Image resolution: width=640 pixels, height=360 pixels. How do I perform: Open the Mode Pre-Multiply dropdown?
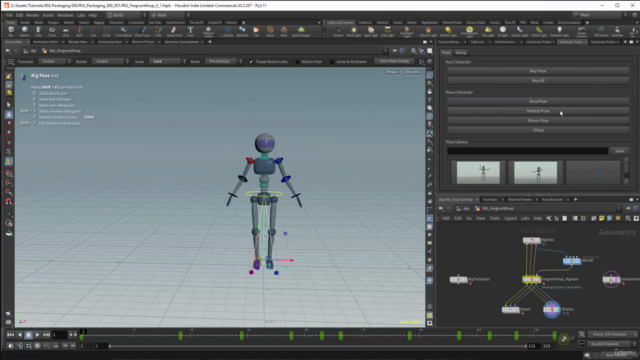coord(224,61)
